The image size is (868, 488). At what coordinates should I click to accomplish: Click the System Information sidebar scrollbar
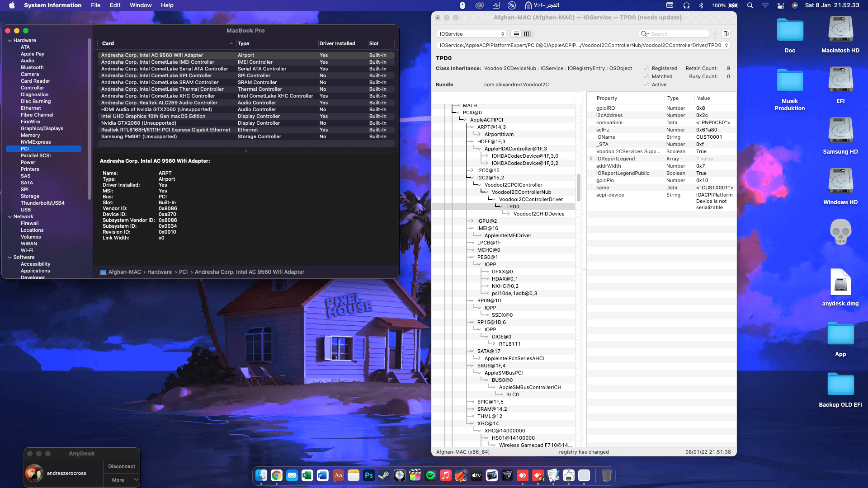(90, 118)
